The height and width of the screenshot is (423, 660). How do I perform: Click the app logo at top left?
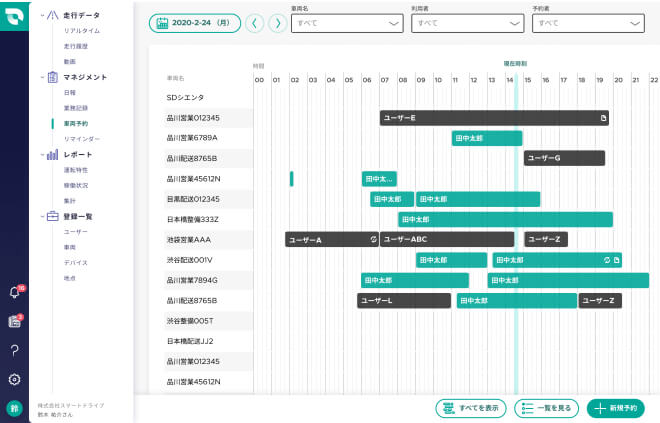point(14,18)
